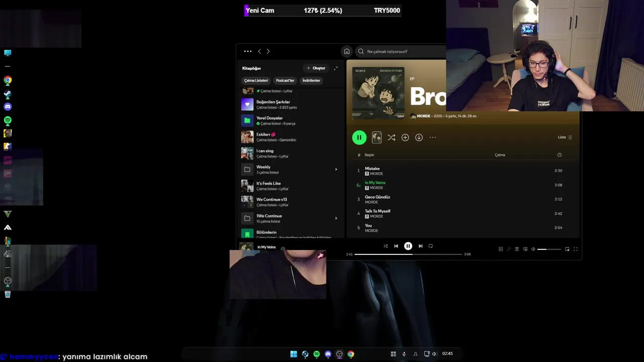Open the play queue icon

[517, 249]
